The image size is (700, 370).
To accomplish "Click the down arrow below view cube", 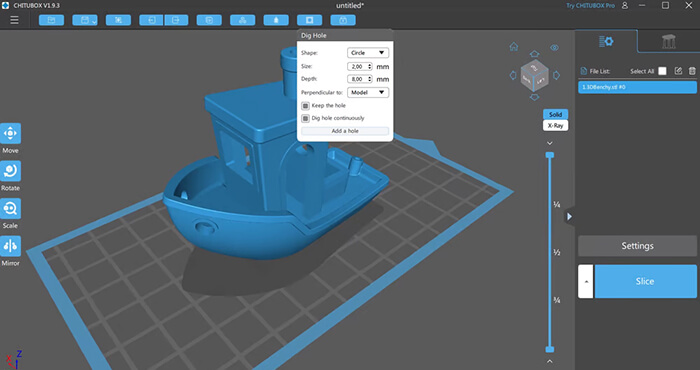I will click(x=534, y=97).
